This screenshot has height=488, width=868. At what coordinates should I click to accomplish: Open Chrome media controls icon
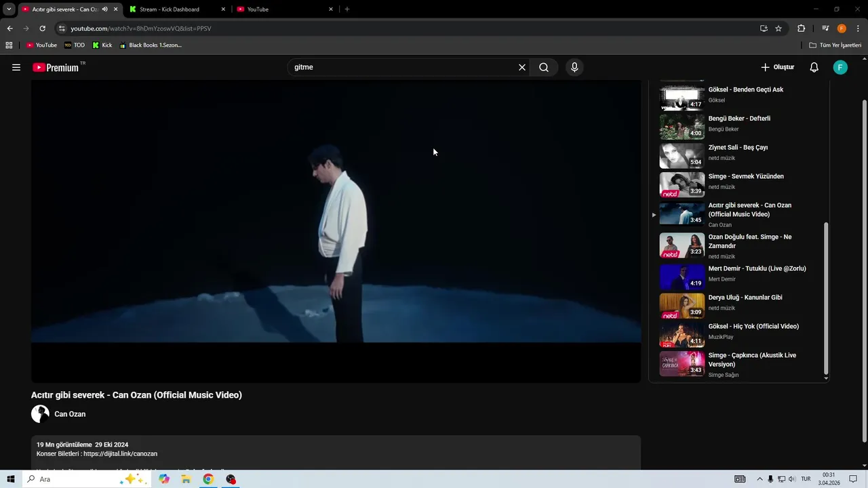click(825, 28)
